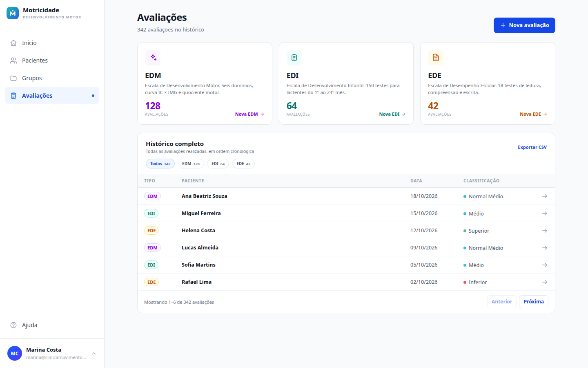This screenshot has width=588, height=368.
Task: Click the CLASSIFICAÇÃO column header
Action: (x=481, y=181)
